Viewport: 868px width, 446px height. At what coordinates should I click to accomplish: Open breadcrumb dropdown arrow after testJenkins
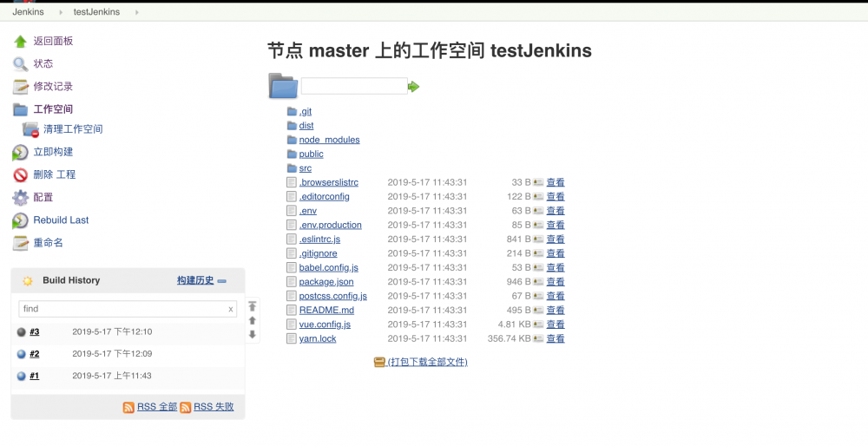(x=137, y=12)
